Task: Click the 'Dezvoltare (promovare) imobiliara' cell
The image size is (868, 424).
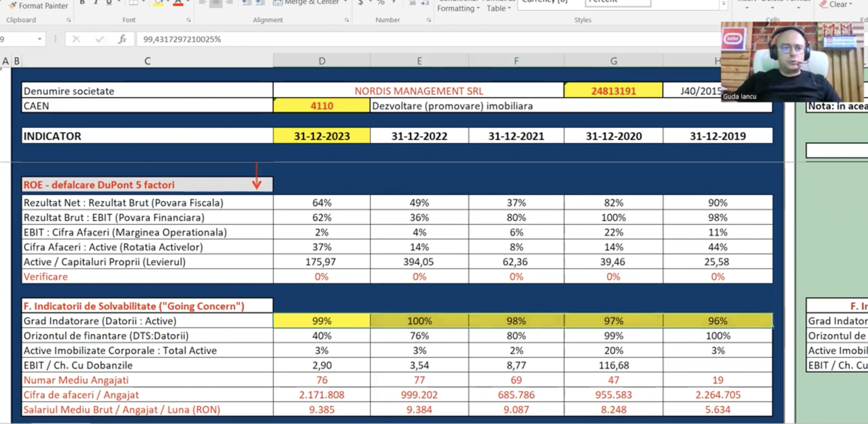Action: [x=571, y=106]
